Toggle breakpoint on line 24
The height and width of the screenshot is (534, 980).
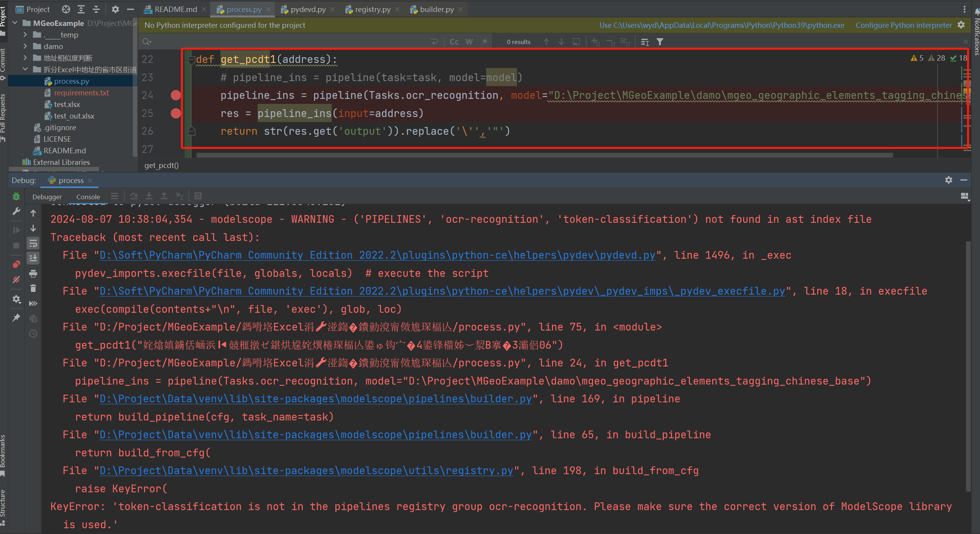pos(176,95)
